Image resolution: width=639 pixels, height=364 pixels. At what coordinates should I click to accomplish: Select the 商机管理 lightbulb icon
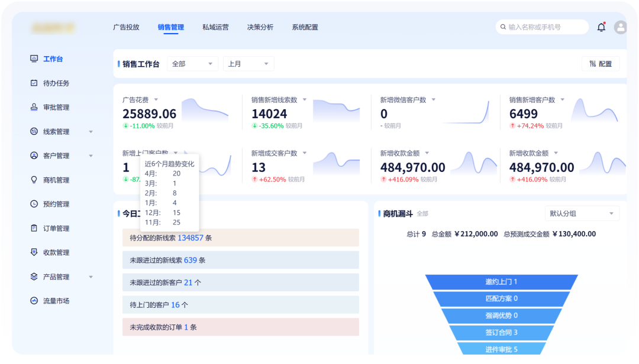click(34, 180)
